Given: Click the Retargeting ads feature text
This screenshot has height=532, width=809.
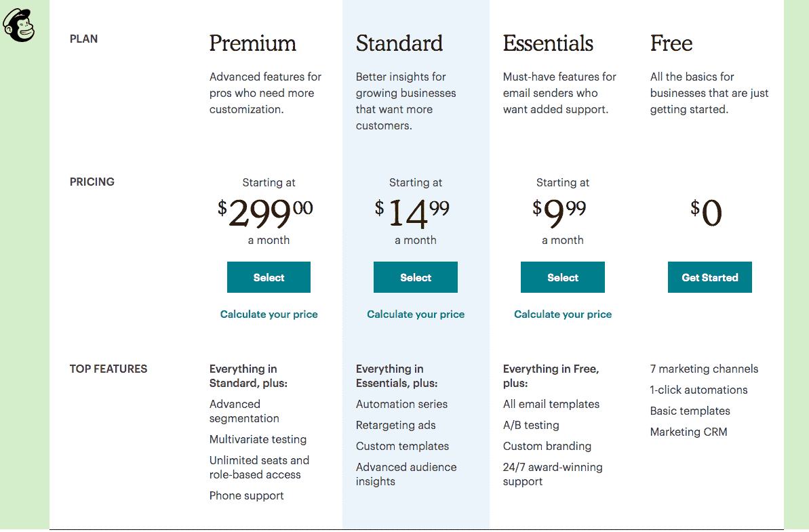Looking at the screenshot, I should [396, 426].
